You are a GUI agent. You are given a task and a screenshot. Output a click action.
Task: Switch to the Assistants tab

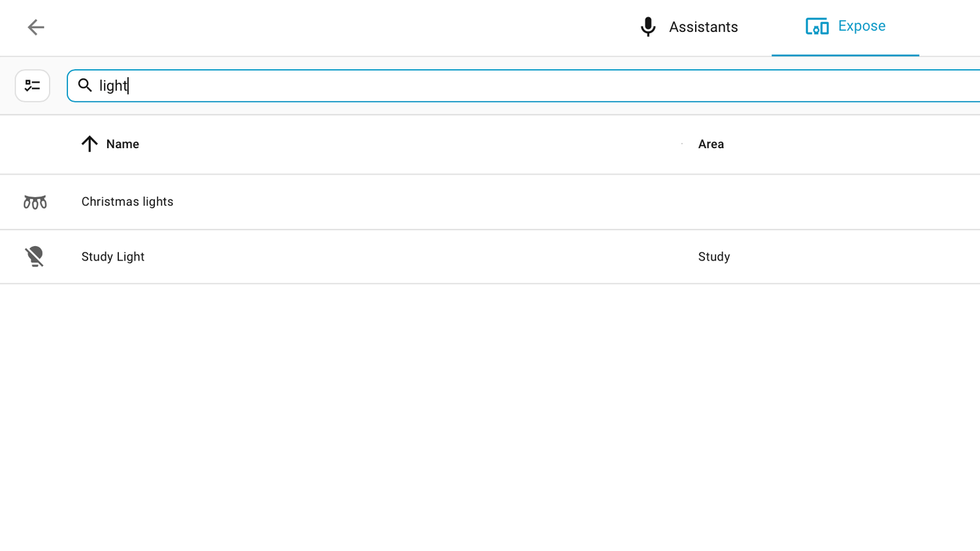coord(689,27)
